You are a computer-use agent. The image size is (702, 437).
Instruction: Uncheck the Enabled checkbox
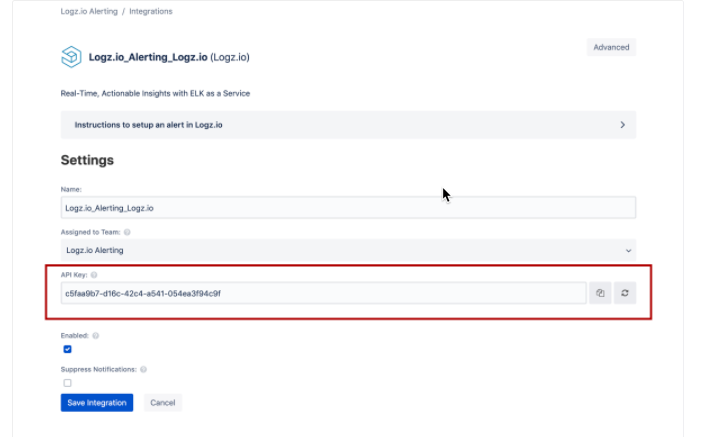pyautogui.click(x=67, y=349)
